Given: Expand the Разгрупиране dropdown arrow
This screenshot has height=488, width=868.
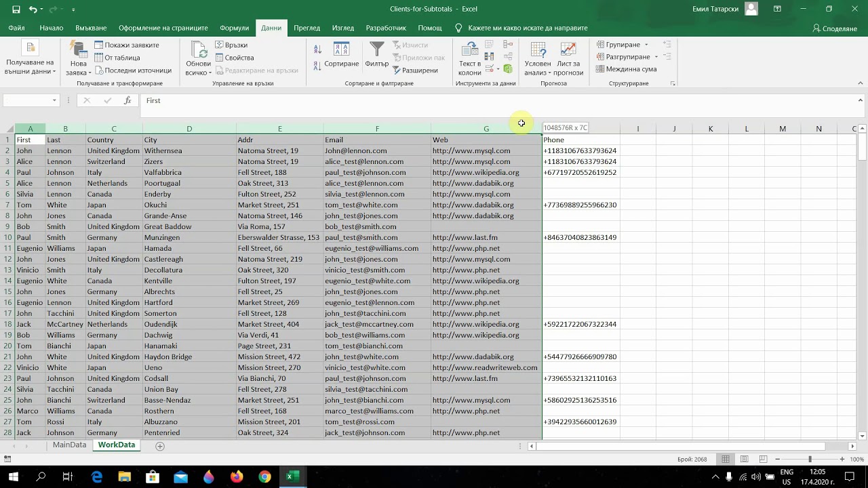Looking at the screenshot, I should (656, 57).
